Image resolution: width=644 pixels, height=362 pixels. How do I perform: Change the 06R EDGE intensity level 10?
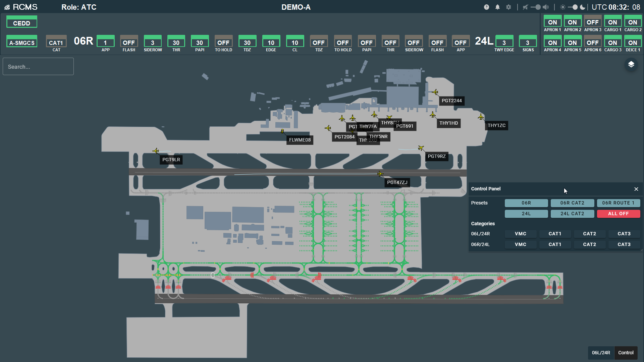click(271, 43)
